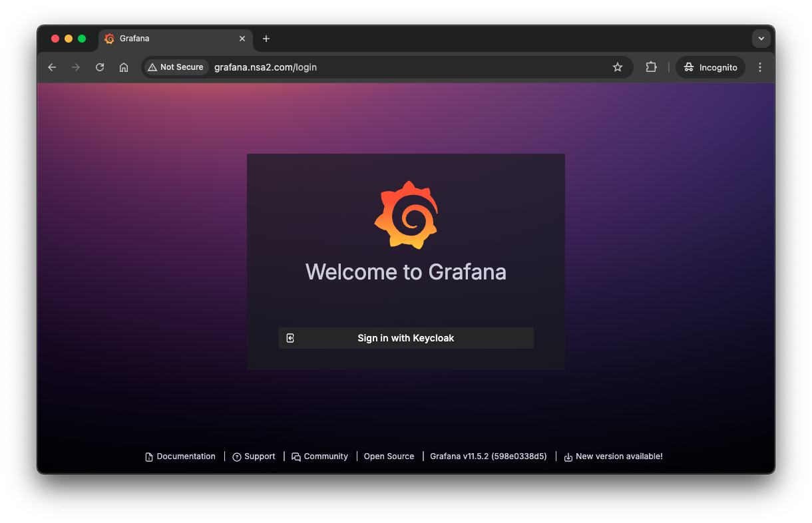812x523 pixels.
Task: Expand the tab search dropdown
Action: tap(761, 39)
